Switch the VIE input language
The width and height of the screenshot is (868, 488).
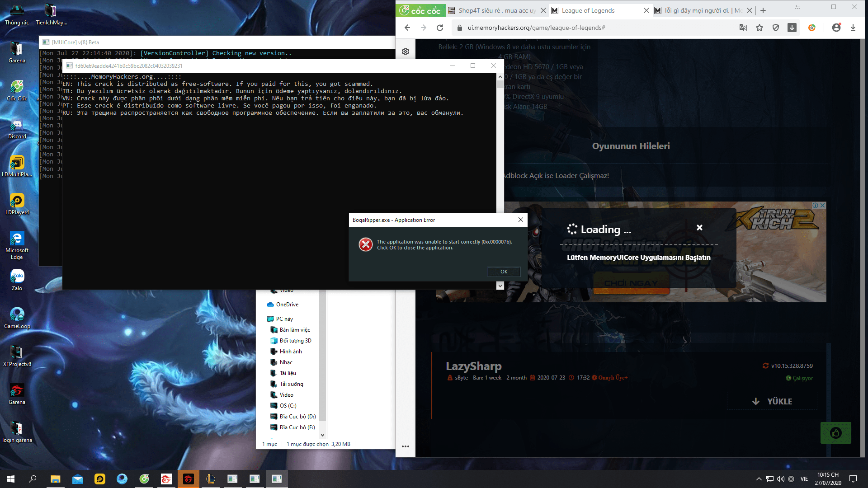[x=804, y=479]
